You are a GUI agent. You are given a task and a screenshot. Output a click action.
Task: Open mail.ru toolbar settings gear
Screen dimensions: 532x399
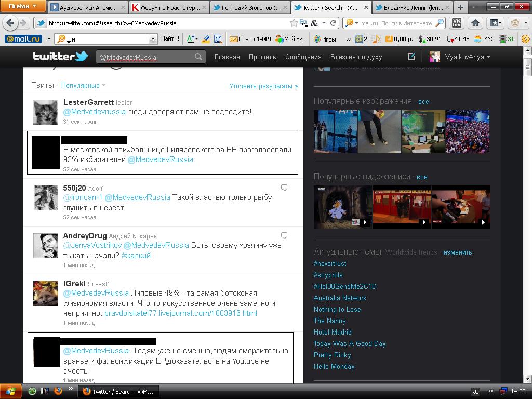(x=526, y=39)
